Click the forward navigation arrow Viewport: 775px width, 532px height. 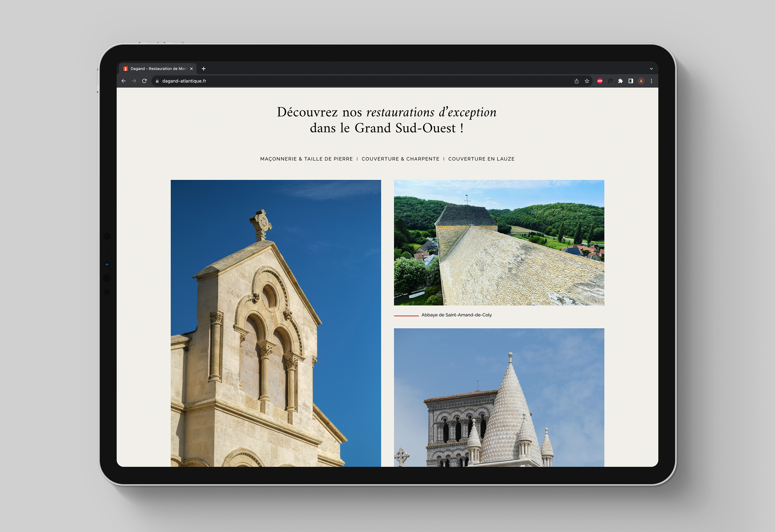(134, 81)
